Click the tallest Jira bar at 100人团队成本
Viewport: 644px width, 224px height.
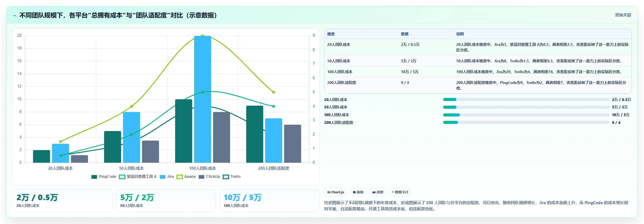[x=202, y=99]
